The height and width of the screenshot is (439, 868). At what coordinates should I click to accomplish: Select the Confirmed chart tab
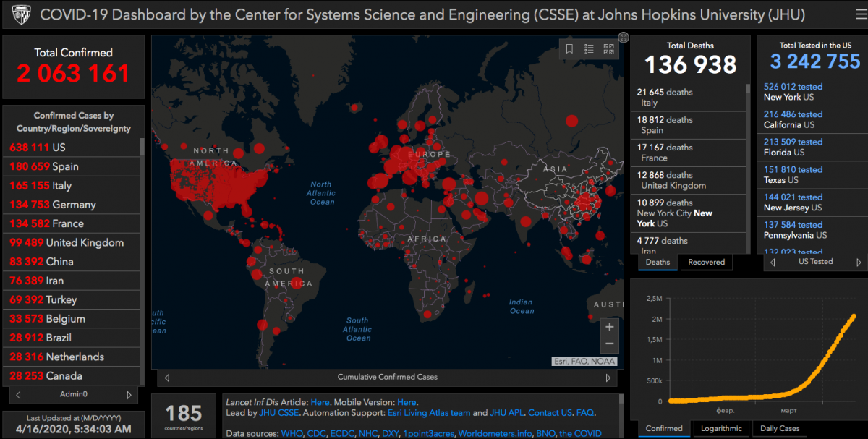[x=664, y=428]
